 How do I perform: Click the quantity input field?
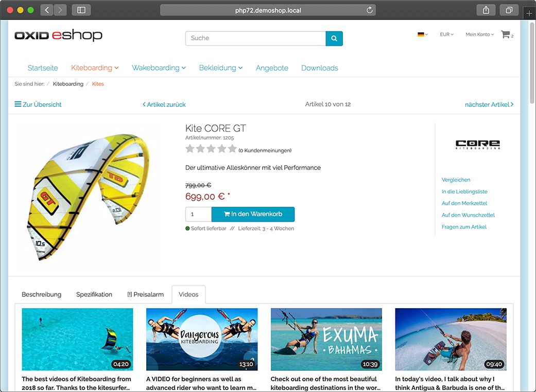click(198, 214)
